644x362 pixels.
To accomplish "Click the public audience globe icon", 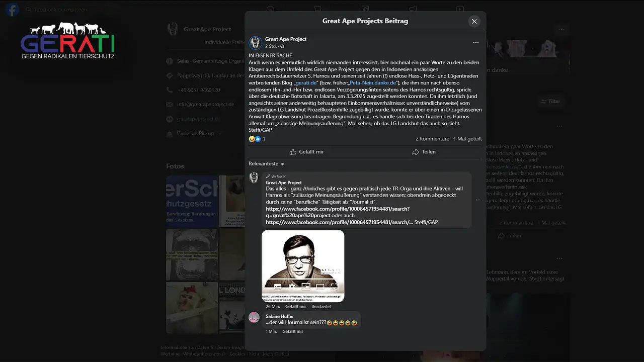I will pos(282,46).
